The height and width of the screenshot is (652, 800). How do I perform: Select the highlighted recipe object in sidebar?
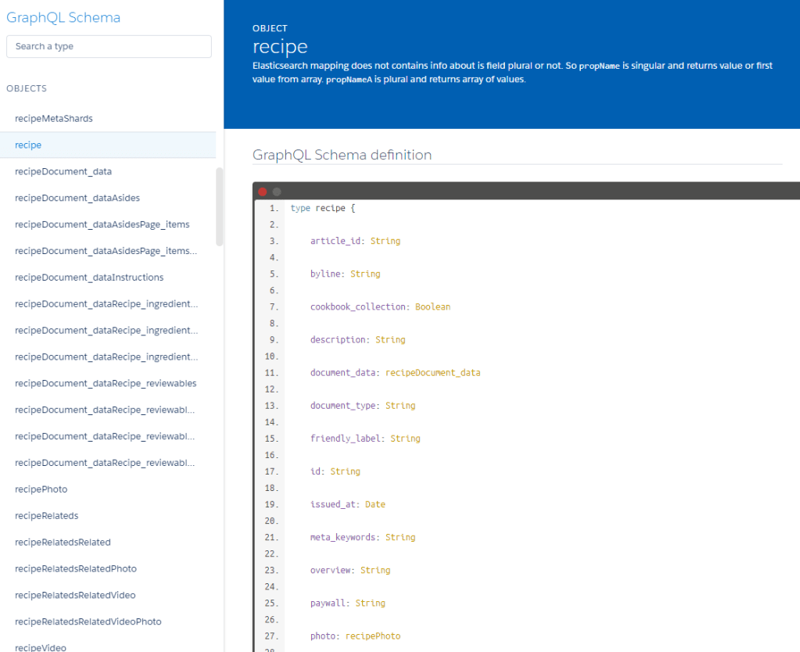(x=108, y=145)
